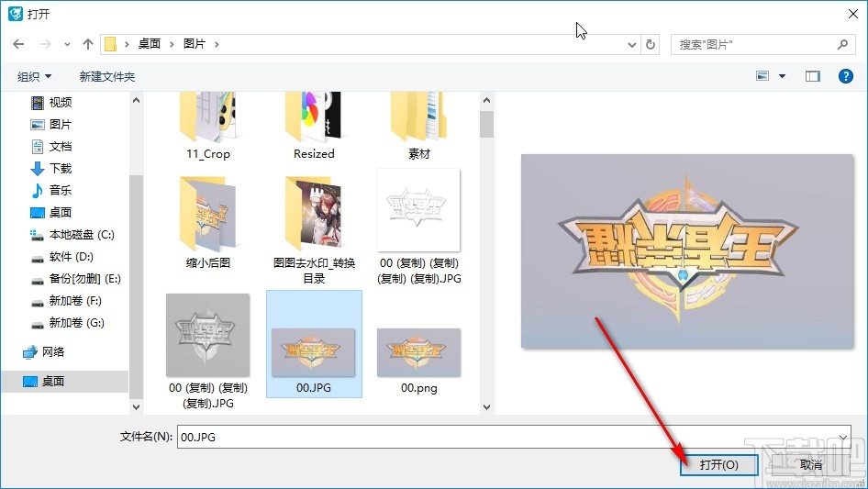Viewport: 868px width, 489px height.
Task: Click the 打开(O) button
Action: [x=718, y=464]
